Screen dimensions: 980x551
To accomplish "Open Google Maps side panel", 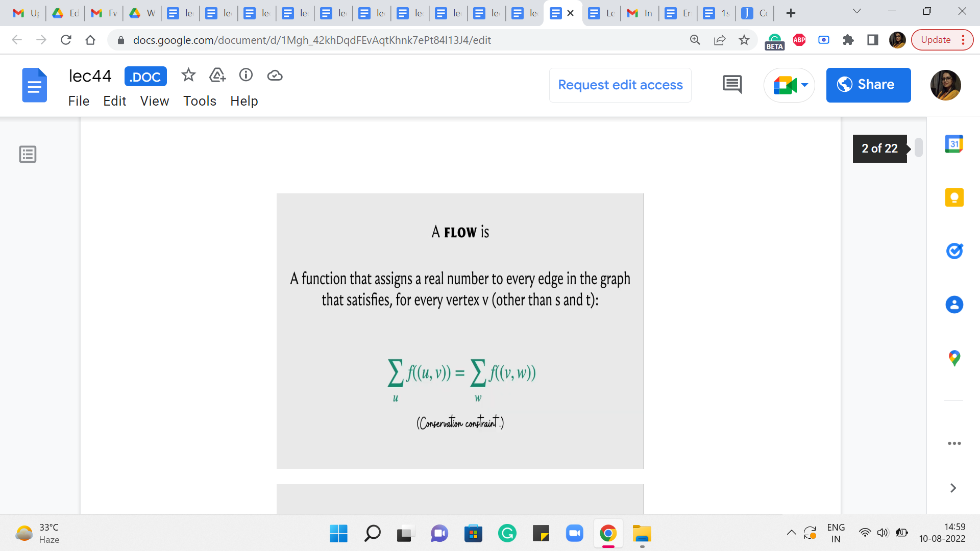I will click(x=954, y=358).
